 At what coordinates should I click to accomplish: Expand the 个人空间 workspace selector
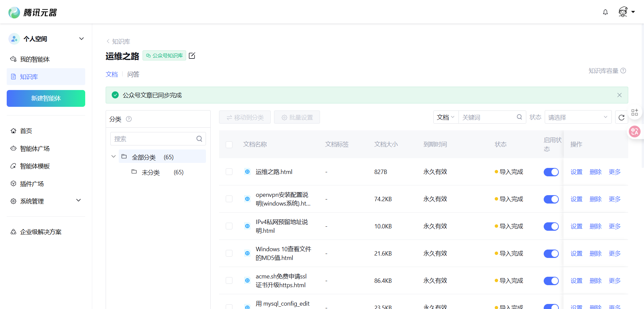pos(81,39)
